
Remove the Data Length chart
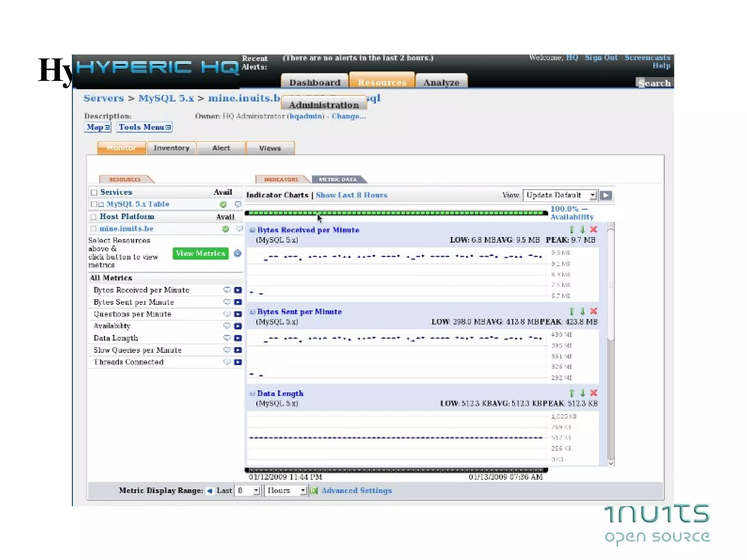tap(593, 393)
